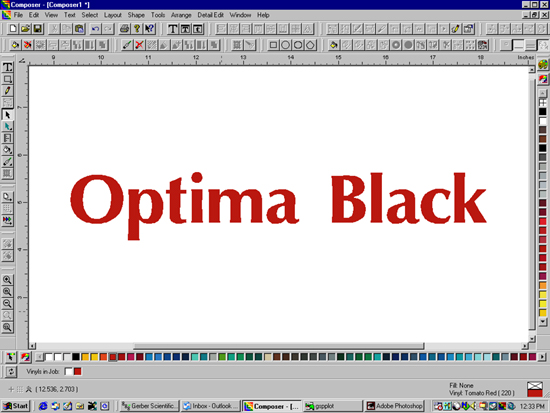Click the Save floppy disk icon

coord(38,28)
